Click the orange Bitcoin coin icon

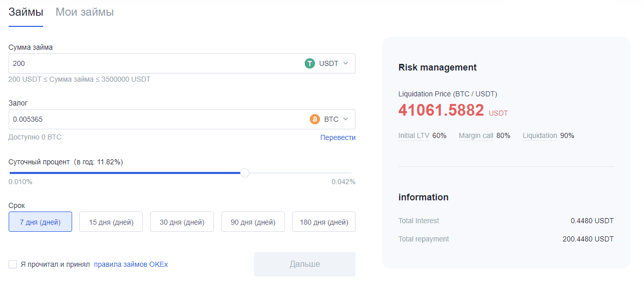(315, 119)
